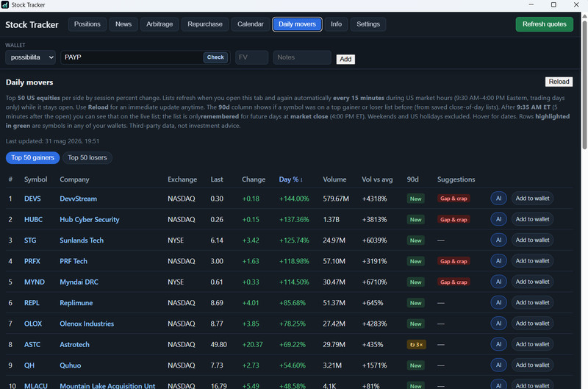Image resolution: width=588 pixels, height=389 pixels.
Task: Sort by the Company column header
Action: click(74, 179)
